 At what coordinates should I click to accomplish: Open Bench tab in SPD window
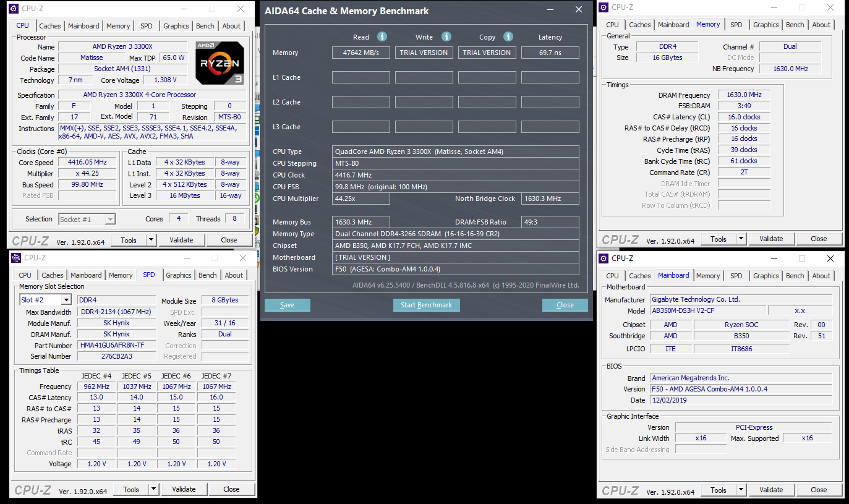click(x=208, y=275)
